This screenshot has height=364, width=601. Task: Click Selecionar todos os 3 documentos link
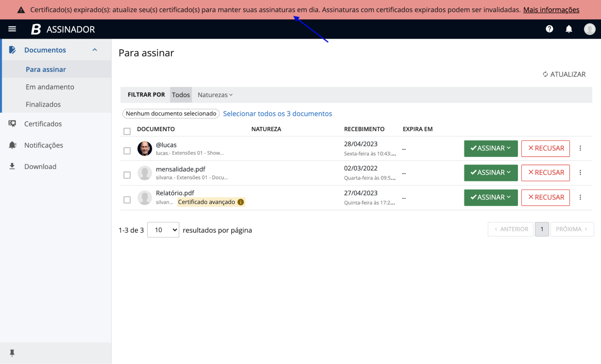pos(277,113)
